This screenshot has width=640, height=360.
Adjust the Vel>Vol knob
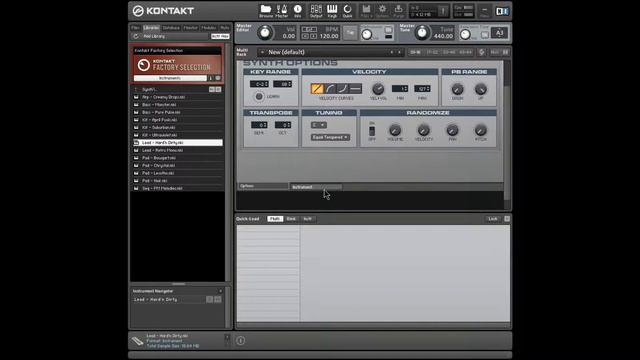pyautogui.click(x=378, y=89)
